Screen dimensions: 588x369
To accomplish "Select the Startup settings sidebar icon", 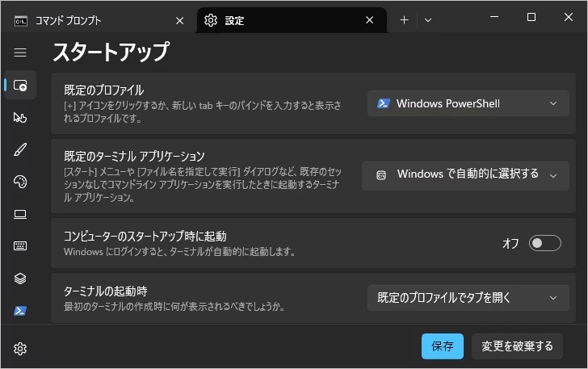I will click(20, 86).
